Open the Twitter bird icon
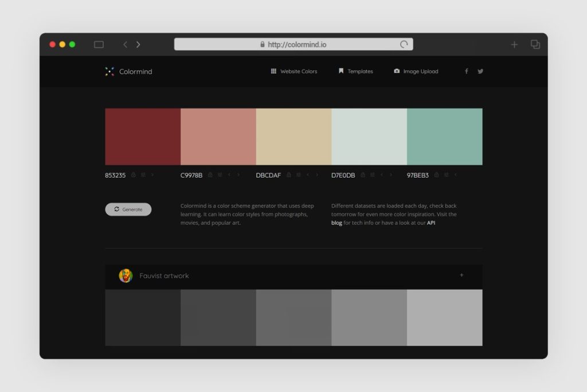The image size is (587, 392). pyautogui.click(x=480, y=71)
